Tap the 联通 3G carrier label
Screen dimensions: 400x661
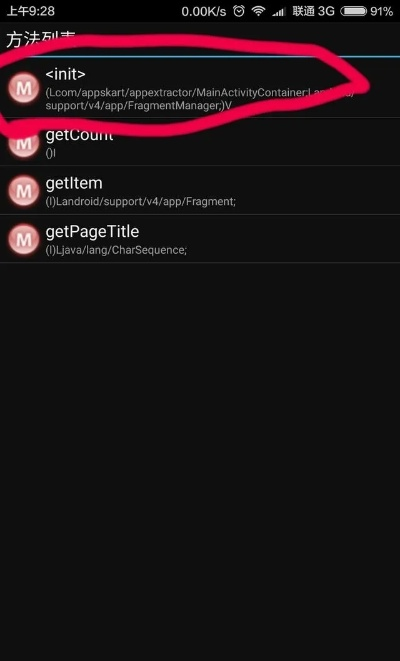tap(313, 11)
